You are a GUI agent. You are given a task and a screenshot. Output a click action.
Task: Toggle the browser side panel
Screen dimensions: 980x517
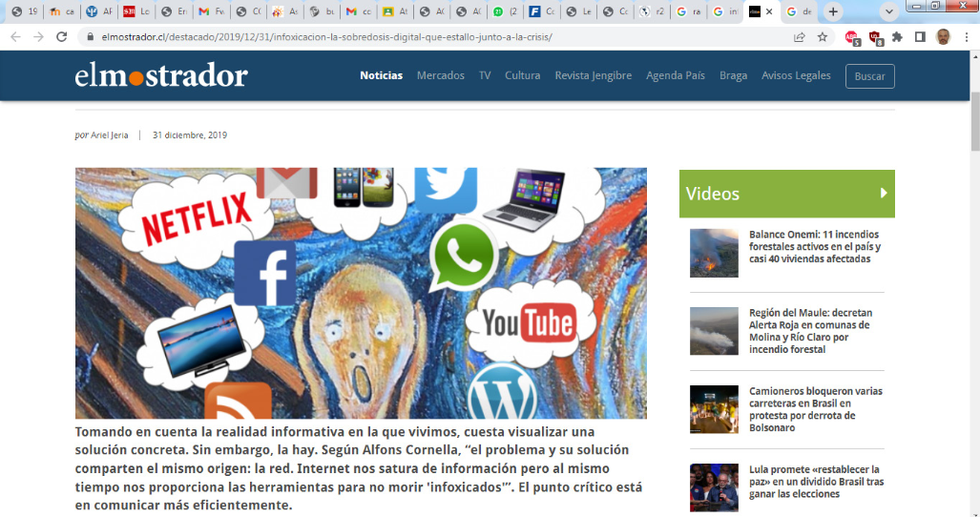click(x=920, y=37)
